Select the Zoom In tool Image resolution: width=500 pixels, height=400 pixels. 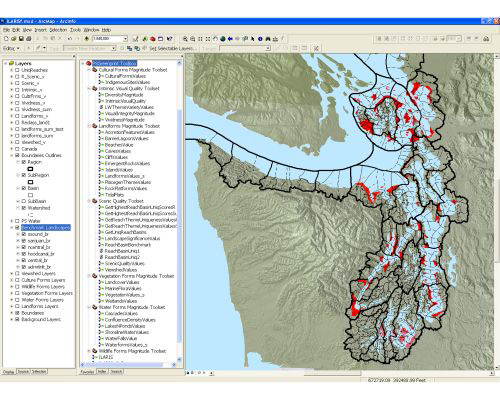tap(185, 39)
